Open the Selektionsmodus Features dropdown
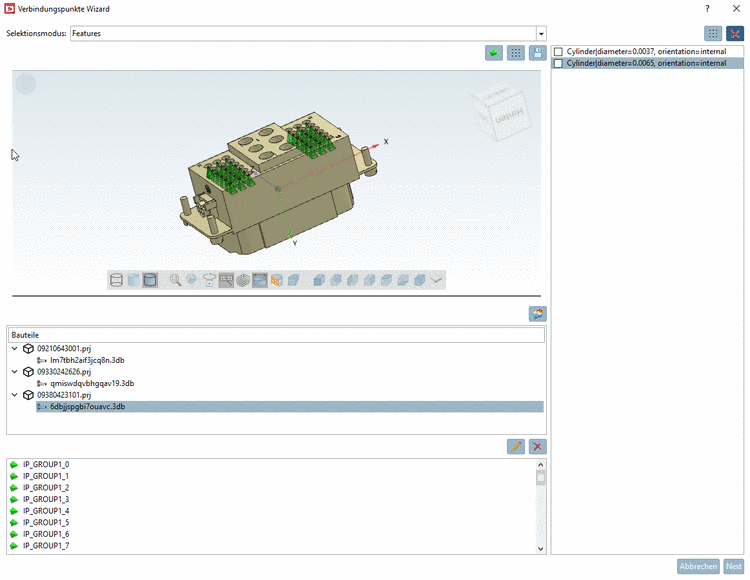Image resolution: width=750 pixels, height=580 pixels. click(x=541, y=33)
